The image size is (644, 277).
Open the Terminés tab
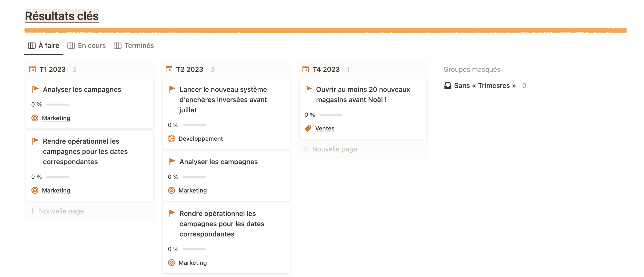click(x=134, y=45)
